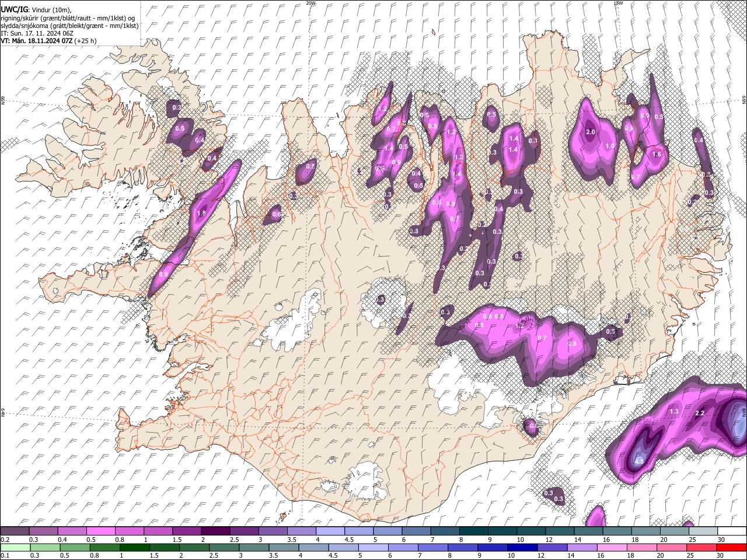This screenshot has height=560, width=747.
Task: Click the '20W' longitude label
Action: click(310, 3)
